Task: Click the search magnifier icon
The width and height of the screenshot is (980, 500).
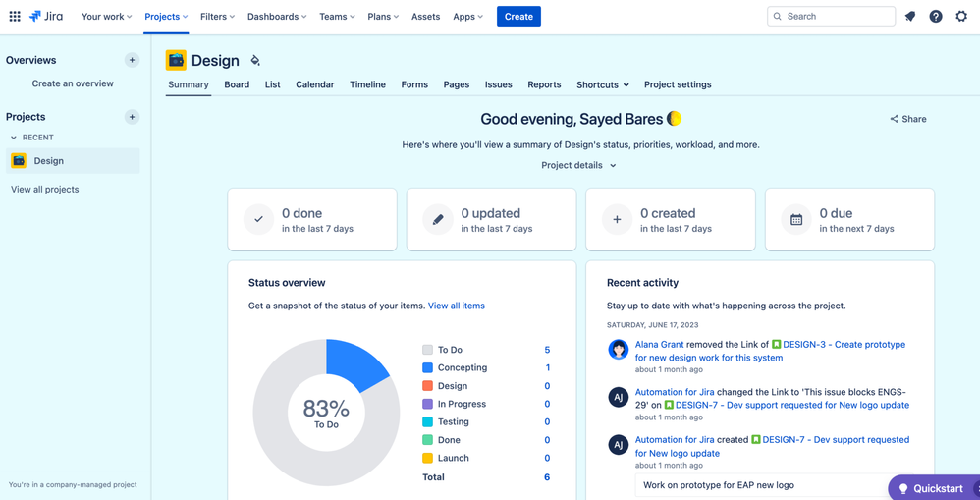Action: tap(778, 17)
